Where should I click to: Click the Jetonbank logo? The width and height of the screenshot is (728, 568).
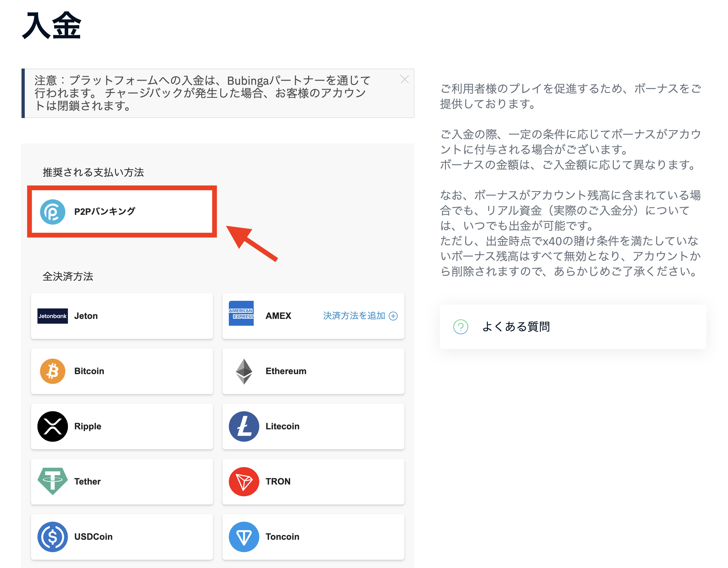click(x=52, y=316)
